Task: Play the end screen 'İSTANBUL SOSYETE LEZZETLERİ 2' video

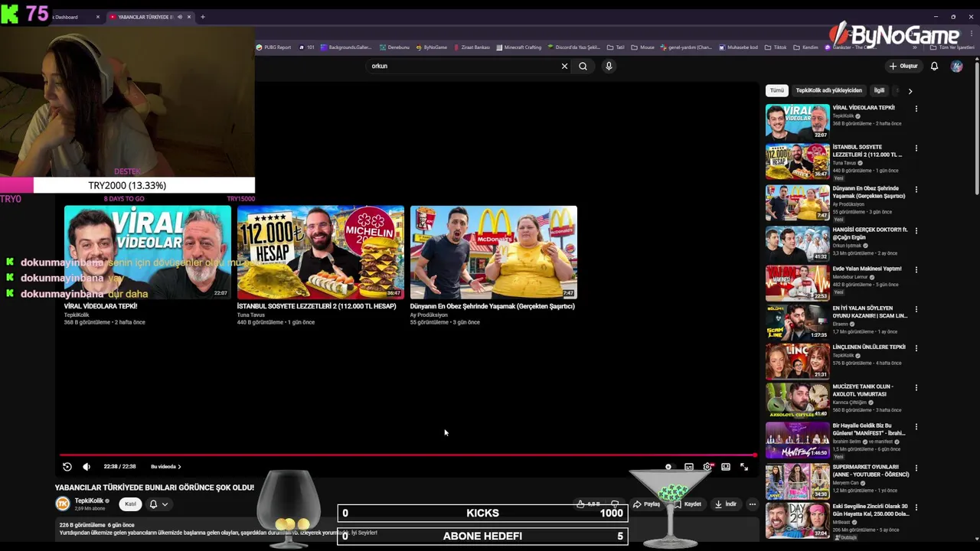Action: tap(320, 252)
